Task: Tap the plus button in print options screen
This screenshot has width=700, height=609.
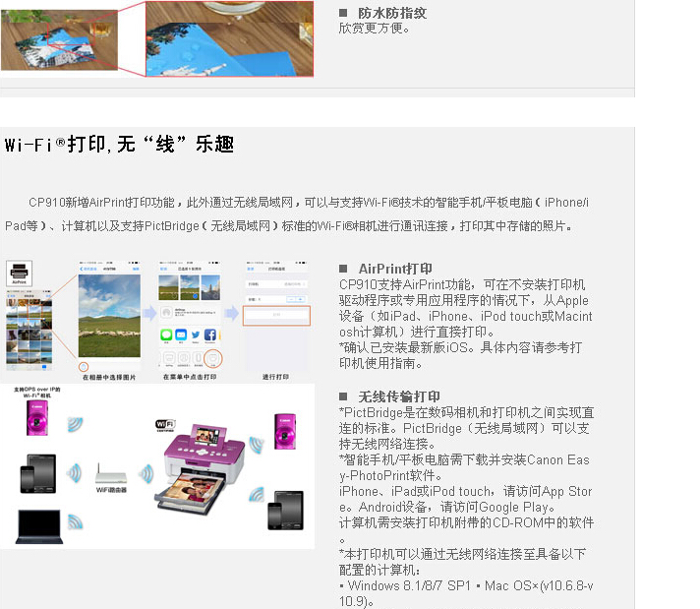Action: [301, 299]
